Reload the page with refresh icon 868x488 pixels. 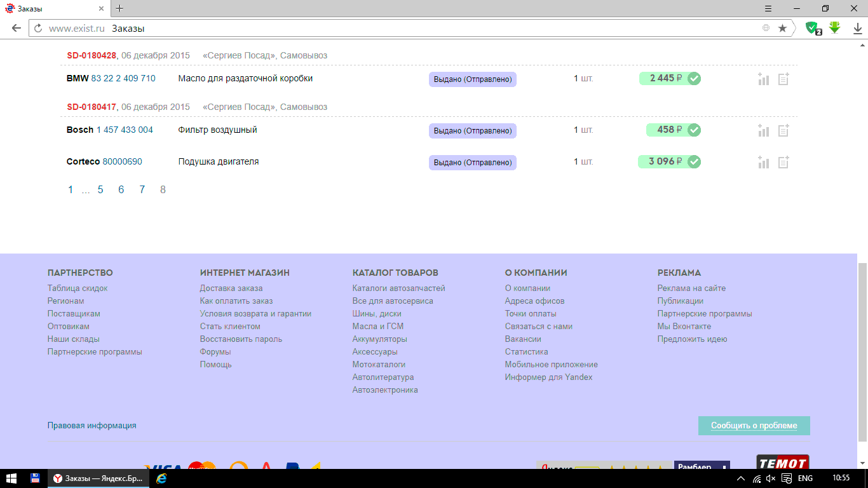[x=38, y=28]
